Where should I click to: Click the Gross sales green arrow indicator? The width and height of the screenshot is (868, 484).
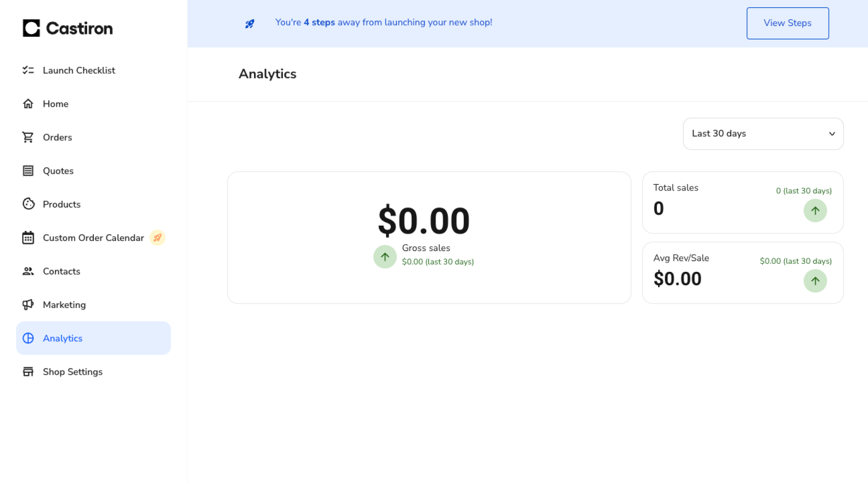(385, 257)
